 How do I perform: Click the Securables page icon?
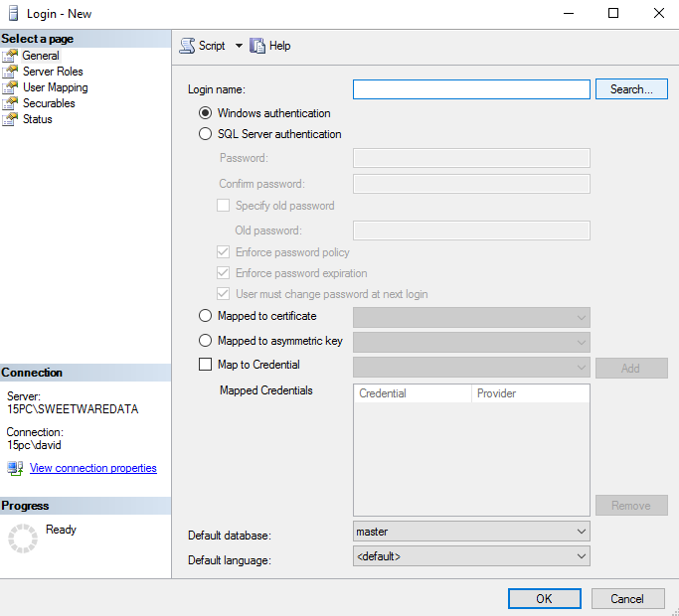click(x=10, y=103)
